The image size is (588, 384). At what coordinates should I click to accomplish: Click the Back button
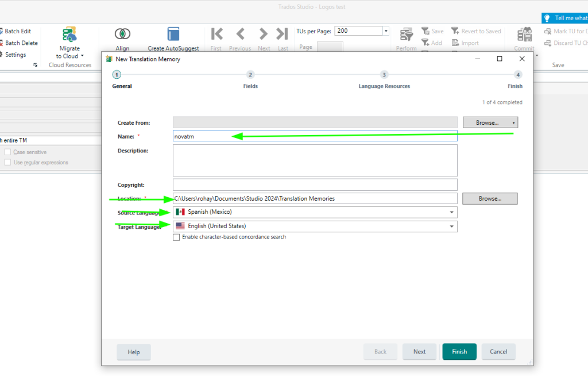click(x=380, y=352)
